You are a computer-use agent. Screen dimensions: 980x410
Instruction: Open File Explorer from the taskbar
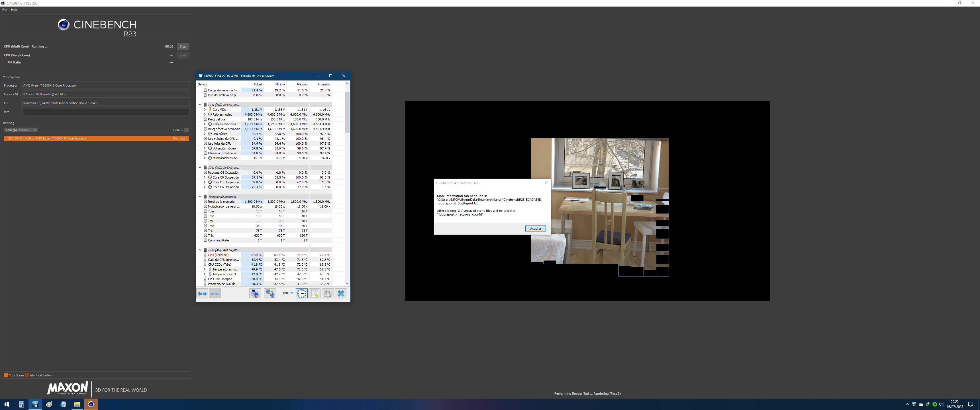(x=77, y=404)
